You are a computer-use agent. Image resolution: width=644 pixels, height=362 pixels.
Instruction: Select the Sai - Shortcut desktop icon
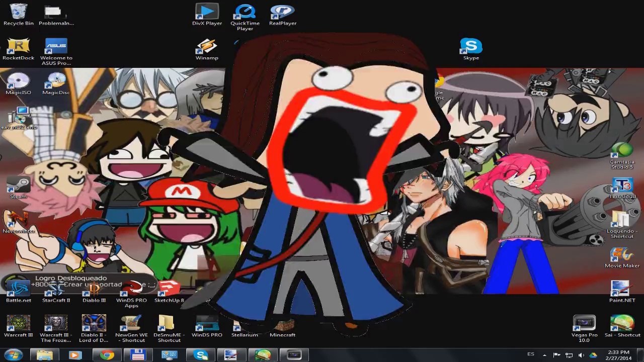pos(622,326)
